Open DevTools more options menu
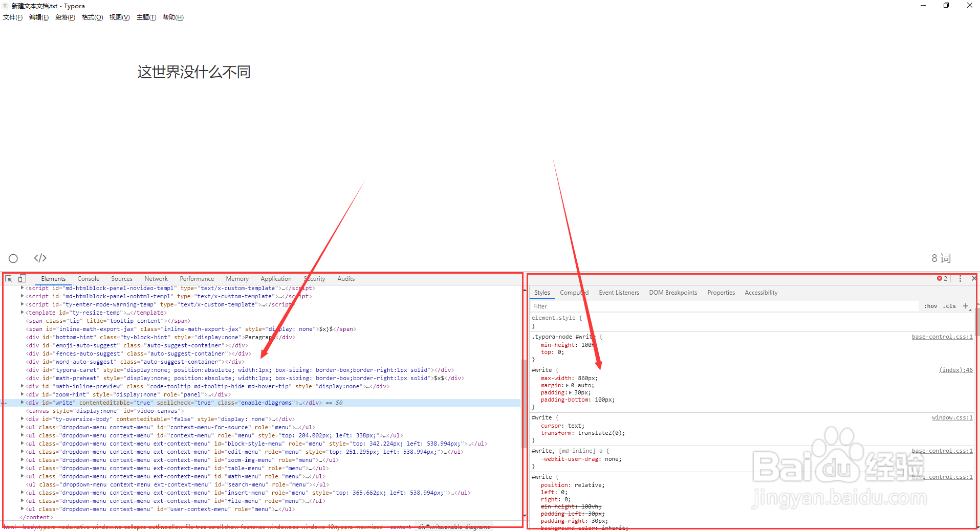 tap(960, 279)
